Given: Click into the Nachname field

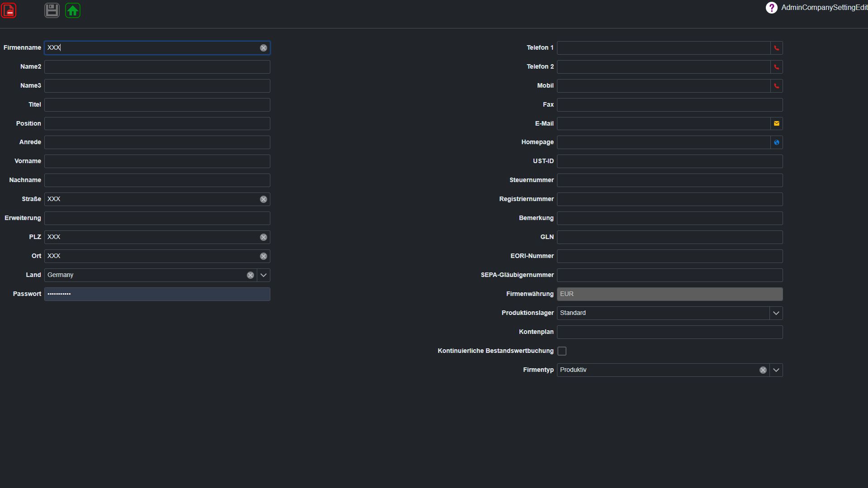Looking at the screenshot, I should point(157,180).
